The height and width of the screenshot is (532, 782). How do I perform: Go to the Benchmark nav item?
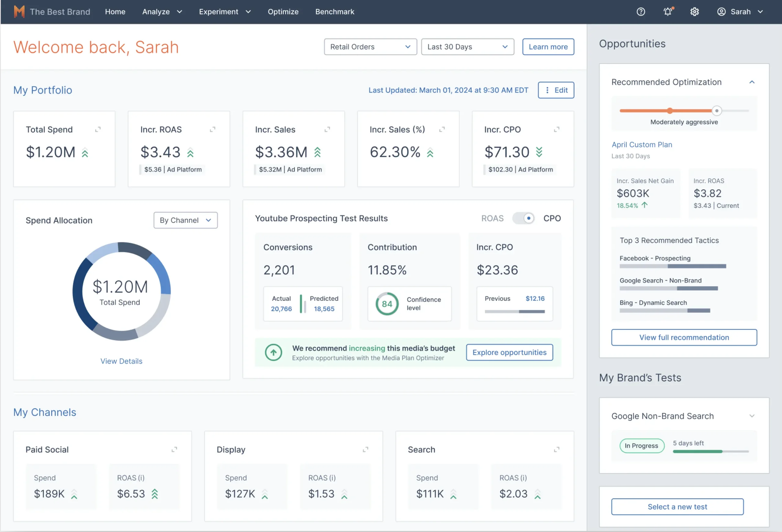[335, 12]
